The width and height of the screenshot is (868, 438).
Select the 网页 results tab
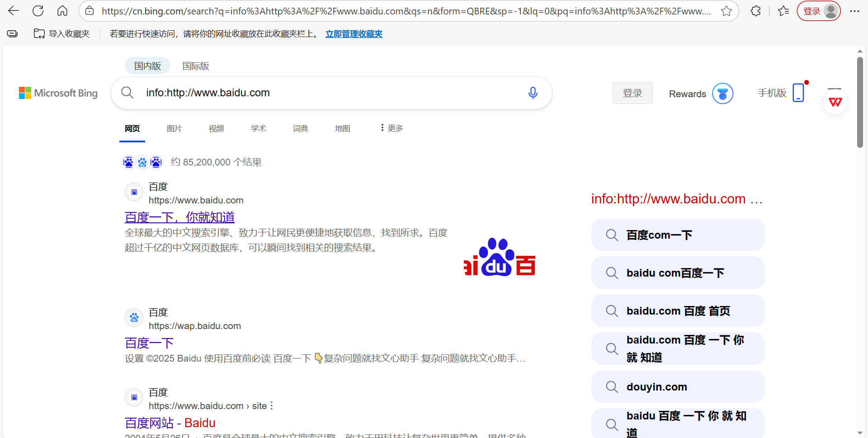132,128
